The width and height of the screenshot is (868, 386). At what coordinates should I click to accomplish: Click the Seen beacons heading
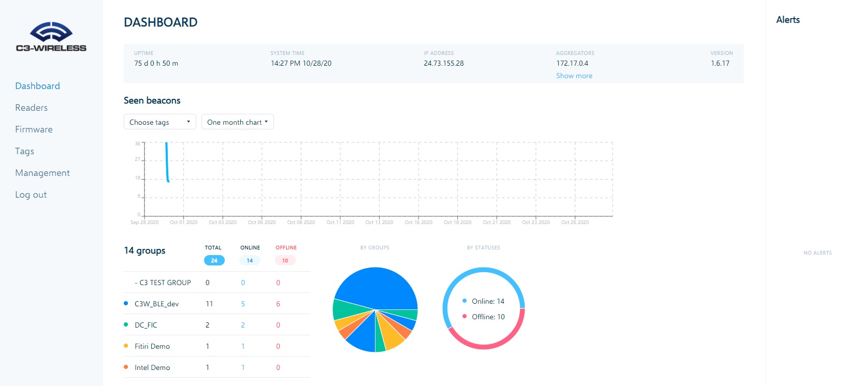[x=152, y=100]
